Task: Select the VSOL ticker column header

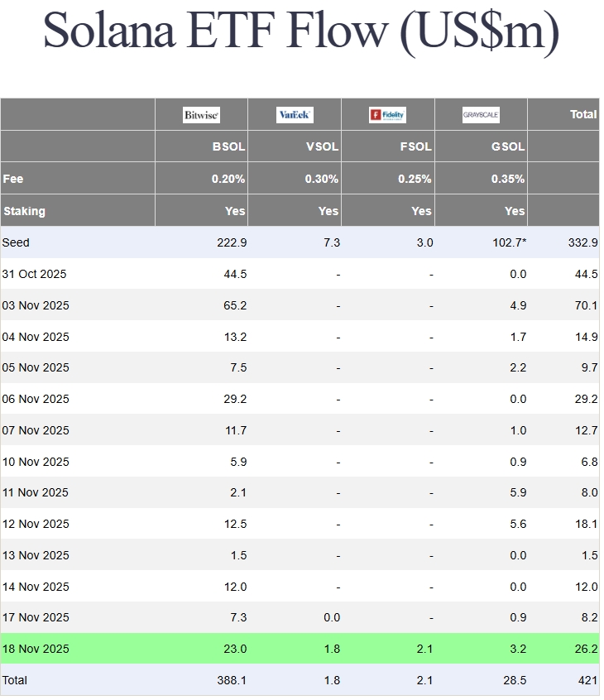Action: [322, 146]
